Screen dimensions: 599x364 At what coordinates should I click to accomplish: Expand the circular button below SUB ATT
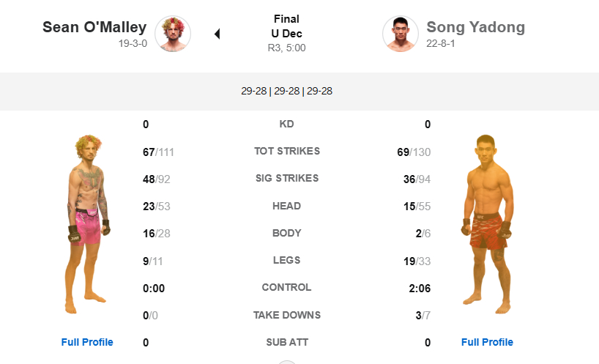pos(287,361)
